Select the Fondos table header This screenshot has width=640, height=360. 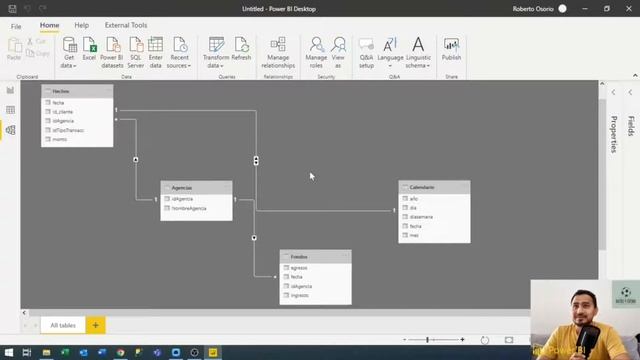(x=316, y=257)
